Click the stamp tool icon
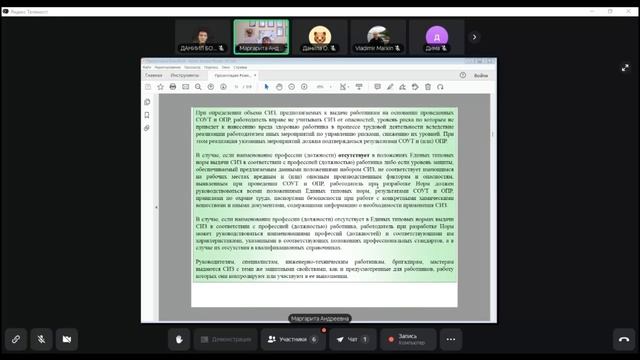Screen dimensions: 640x360 coord(415,87)
